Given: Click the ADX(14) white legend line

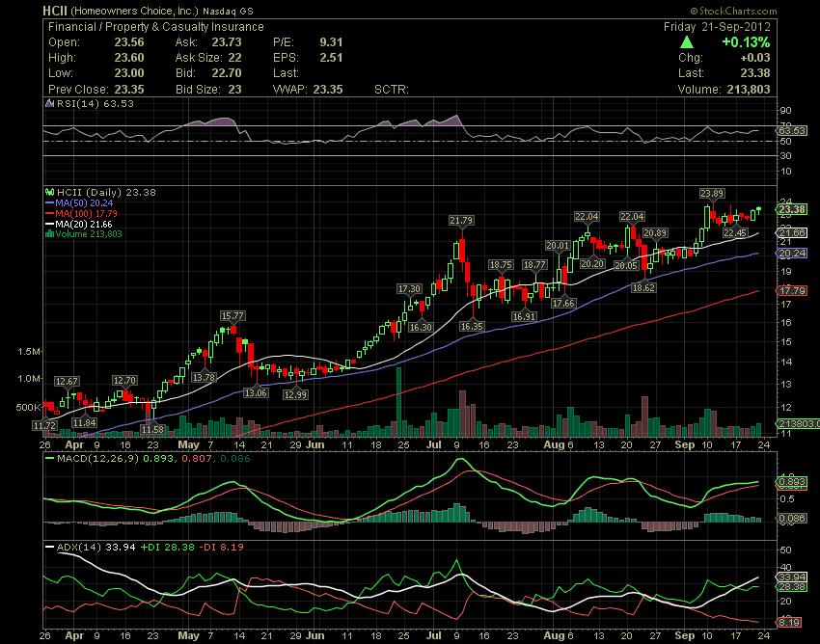Looking at the screenshot, I should pos(50,548).
